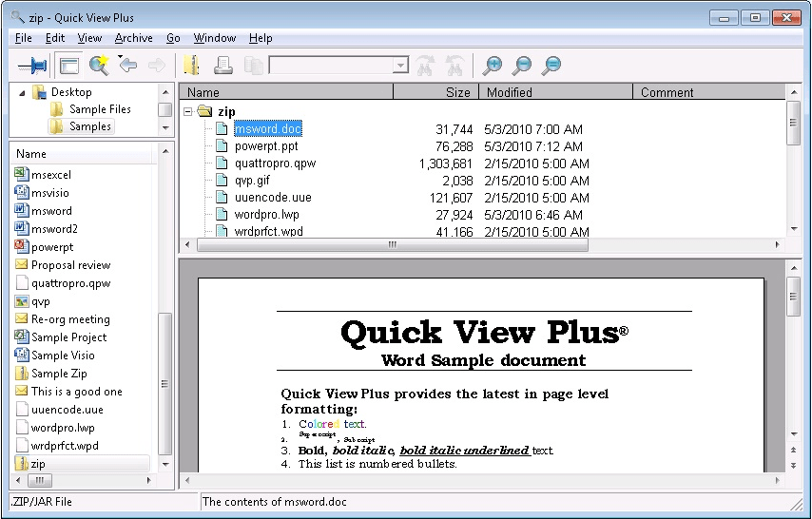
Task: Click the Proposal review envelope icon
Action: tap(21, 264)
